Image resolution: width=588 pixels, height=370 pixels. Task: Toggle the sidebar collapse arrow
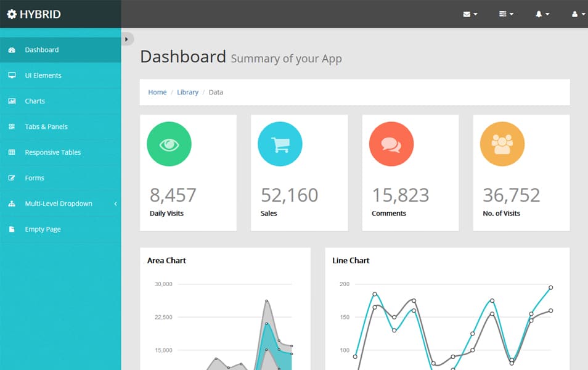click(x=127, y=38)
